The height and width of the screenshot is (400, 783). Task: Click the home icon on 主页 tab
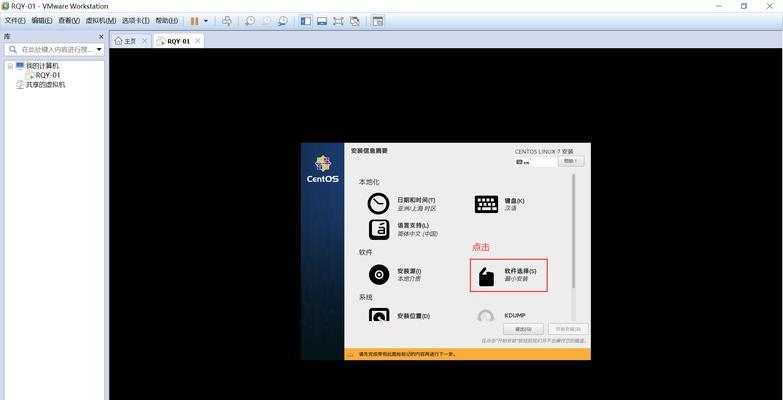coord(118,41)
